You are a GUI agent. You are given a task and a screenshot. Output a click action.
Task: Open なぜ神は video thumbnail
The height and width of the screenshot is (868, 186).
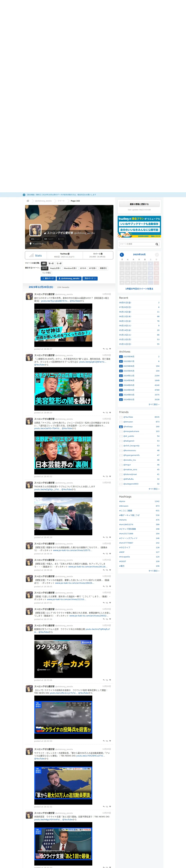[63, 325]
